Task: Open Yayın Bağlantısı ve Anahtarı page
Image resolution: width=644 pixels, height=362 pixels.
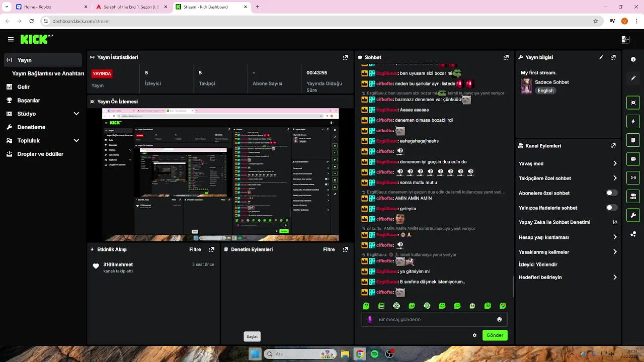Action: (48, 73)
